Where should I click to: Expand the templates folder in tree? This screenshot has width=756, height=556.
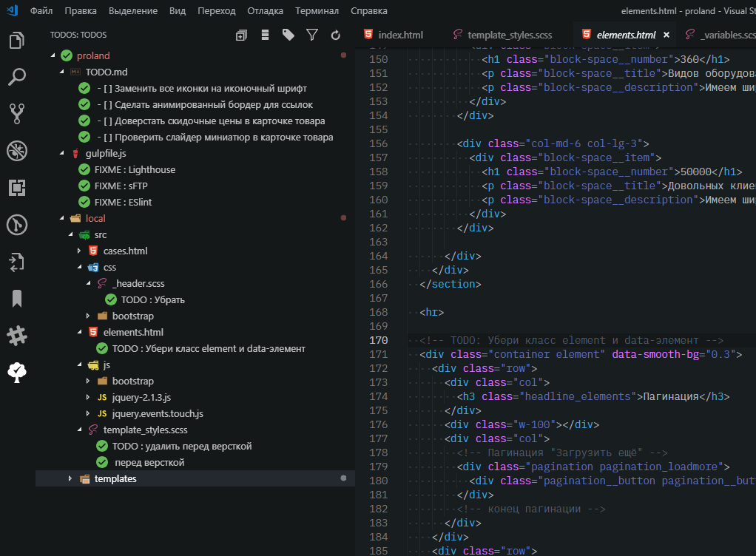pos(70,479)
